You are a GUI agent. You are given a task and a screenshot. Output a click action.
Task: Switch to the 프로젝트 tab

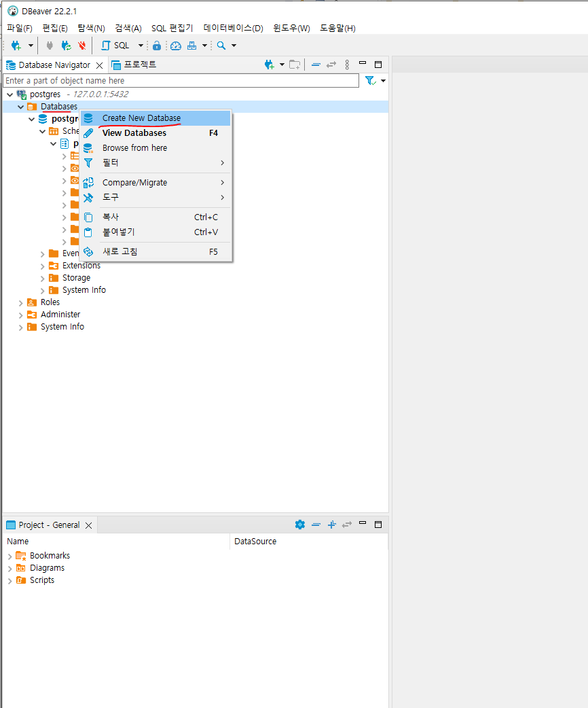134,65
